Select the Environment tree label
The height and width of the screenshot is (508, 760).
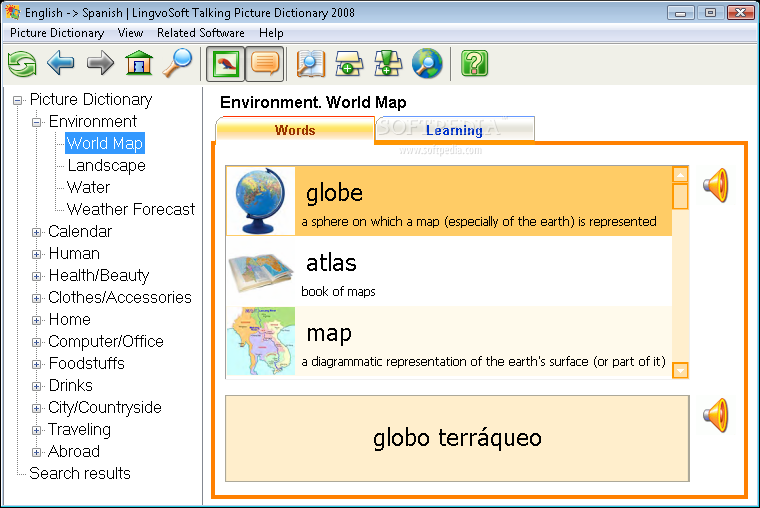(x=93, y=121)
